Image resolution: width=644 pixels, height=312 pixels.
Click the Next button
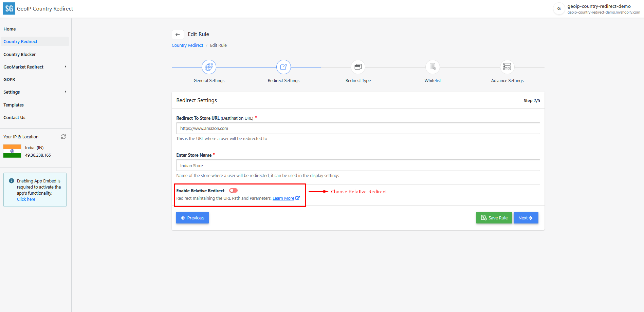[x=526, y=218]
